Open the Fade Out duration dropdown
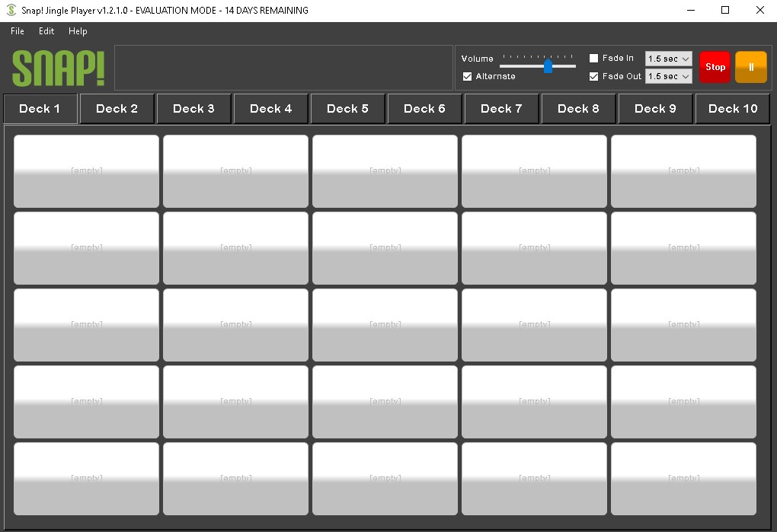The height and width of the screenshot is (532, 777). (x=668, y=77)
